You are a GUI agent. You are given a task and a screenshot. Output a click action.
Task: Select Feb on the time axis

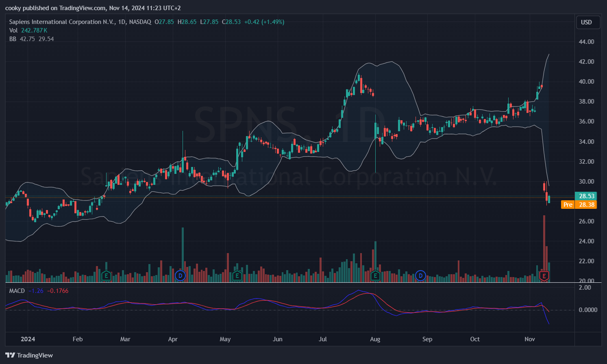[x=77, y=339]
